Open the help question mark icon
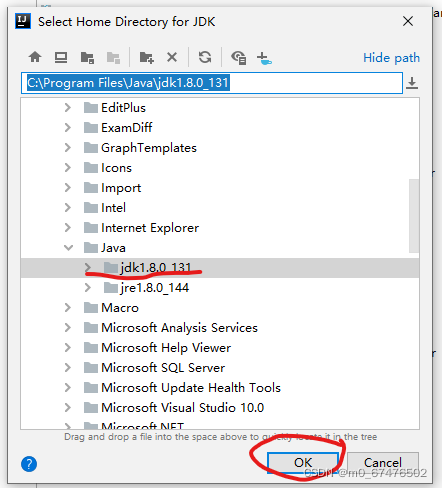The height and width of the screenshot is (488, 442). pos(29,464)
